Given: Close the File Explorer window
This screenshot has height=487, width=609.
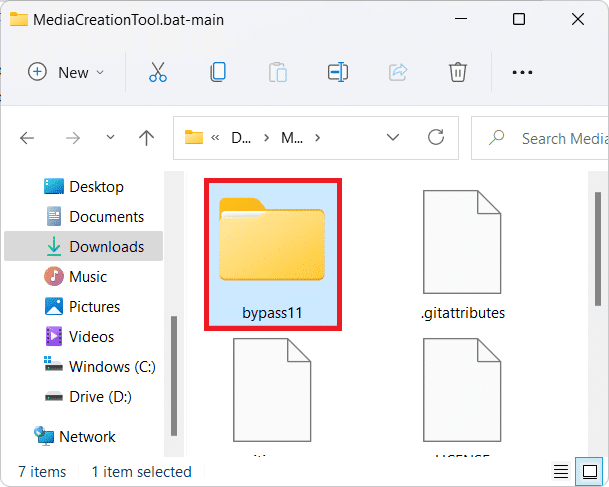Looking at the screenshot, I should (x=578, y=19).
